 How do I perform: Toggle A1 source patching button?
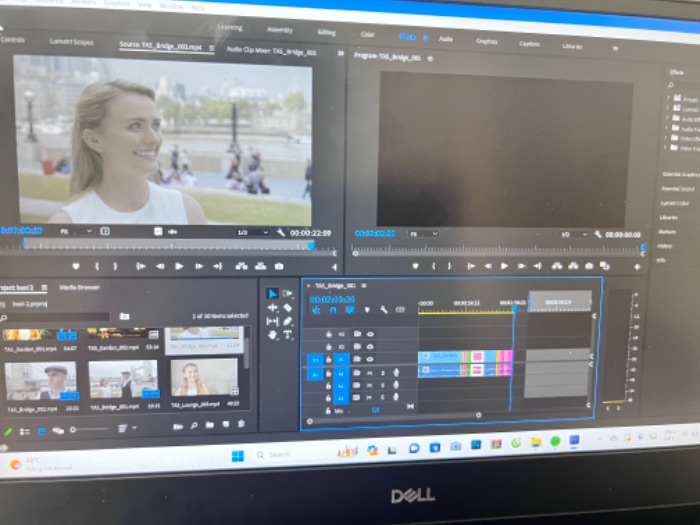(x=314, y=374)
